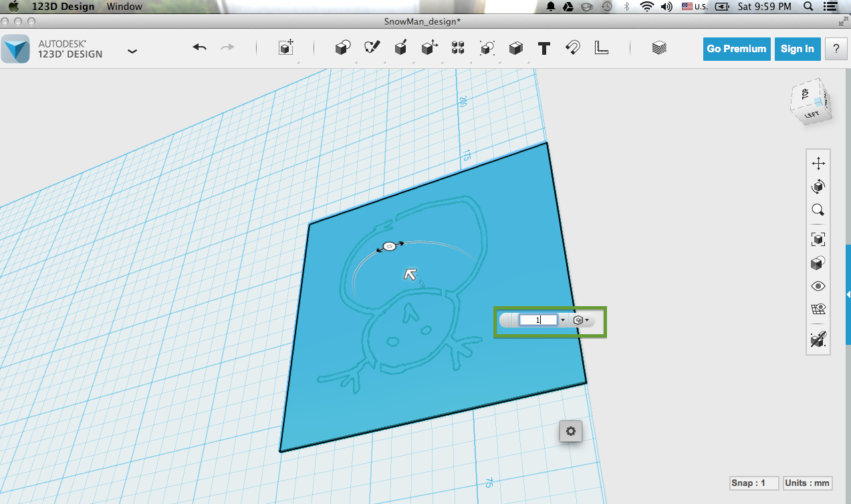851x504 pixels.
Task: Click the Go Premium button
Action: pyautogui.click(x=736, y=49)
